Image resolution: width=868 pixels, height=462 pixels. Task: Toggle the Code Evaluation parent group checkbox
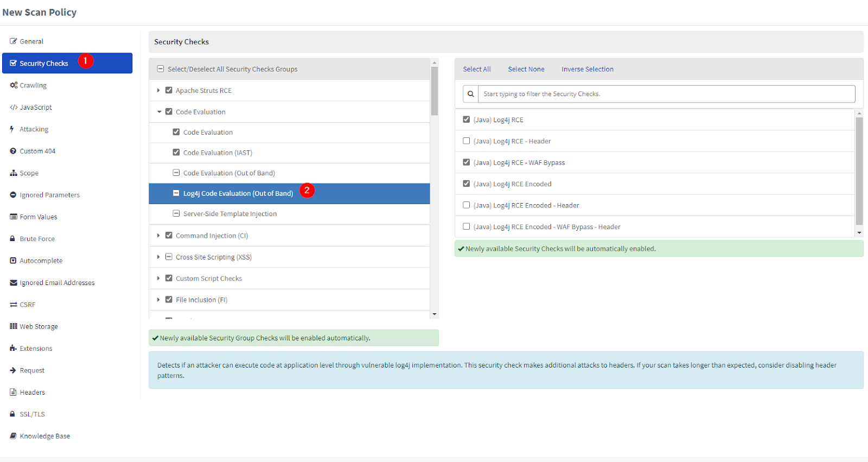(x=169, y=111)
